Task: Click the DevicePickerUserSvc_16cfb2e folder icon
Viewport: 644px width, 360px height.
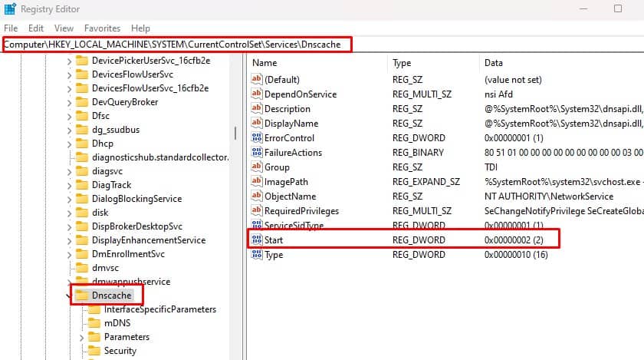Action: 82,61
